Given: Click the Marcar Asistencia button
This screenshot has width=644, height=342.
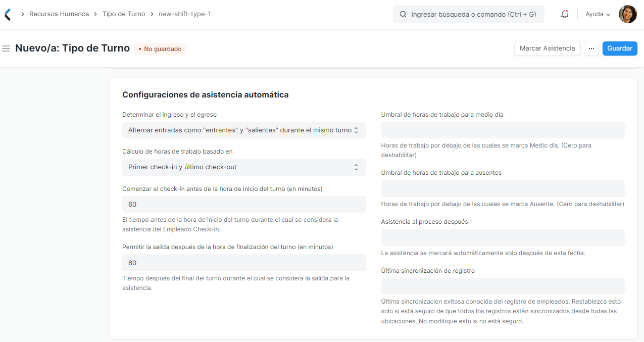Looking at the screenshot, I should point(547,48).
